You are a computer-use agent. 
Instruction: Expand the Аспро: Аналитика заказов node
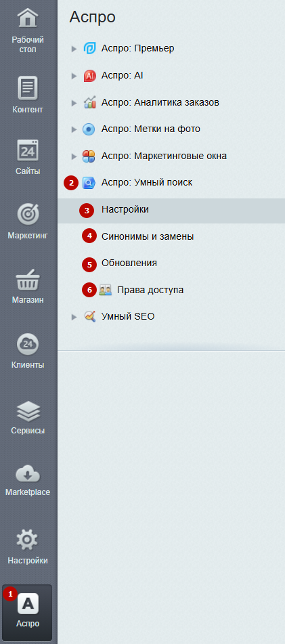[x=74, y=103]
